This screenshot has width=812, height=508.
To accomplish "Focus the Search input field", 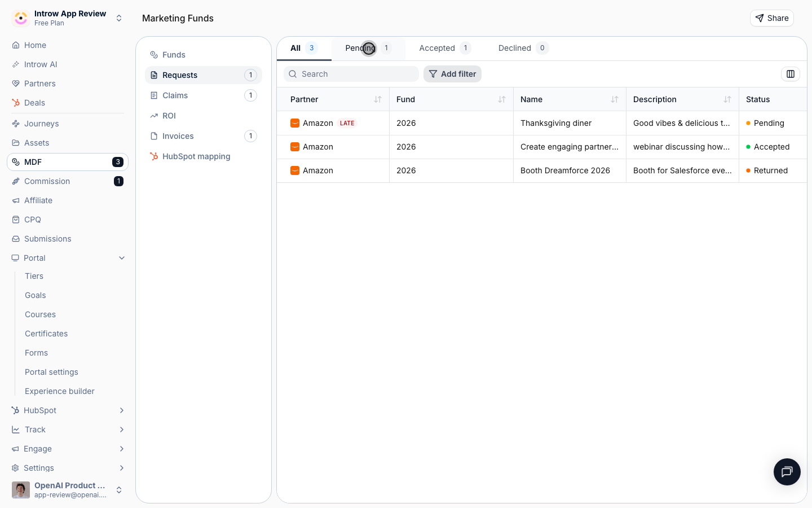I will [351, 74].
